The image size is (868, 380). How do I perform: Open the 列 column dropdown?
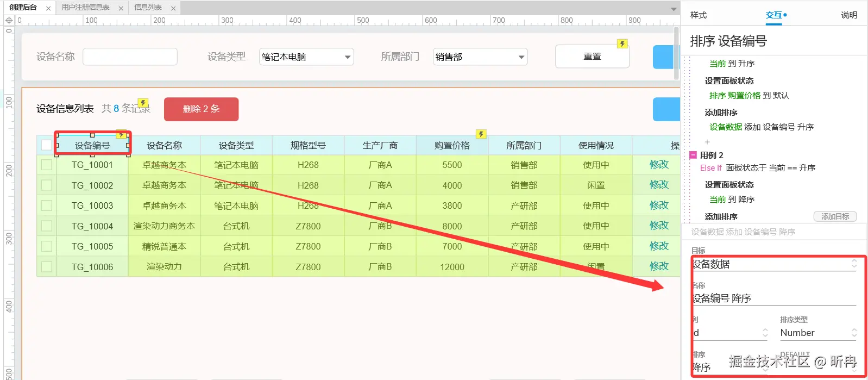[729, 333]
